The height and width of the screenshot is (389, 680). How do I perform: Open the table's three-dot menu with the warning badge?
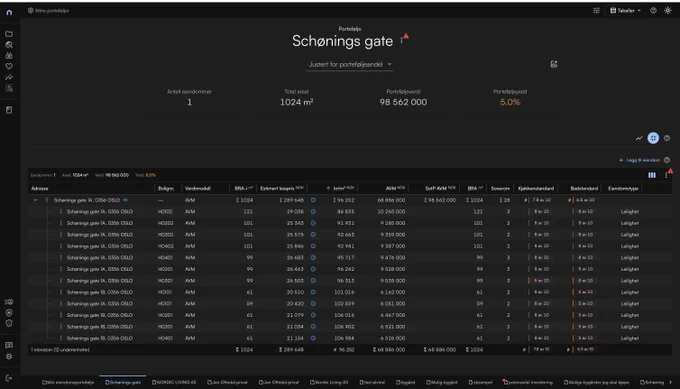(x=667, y=175)
